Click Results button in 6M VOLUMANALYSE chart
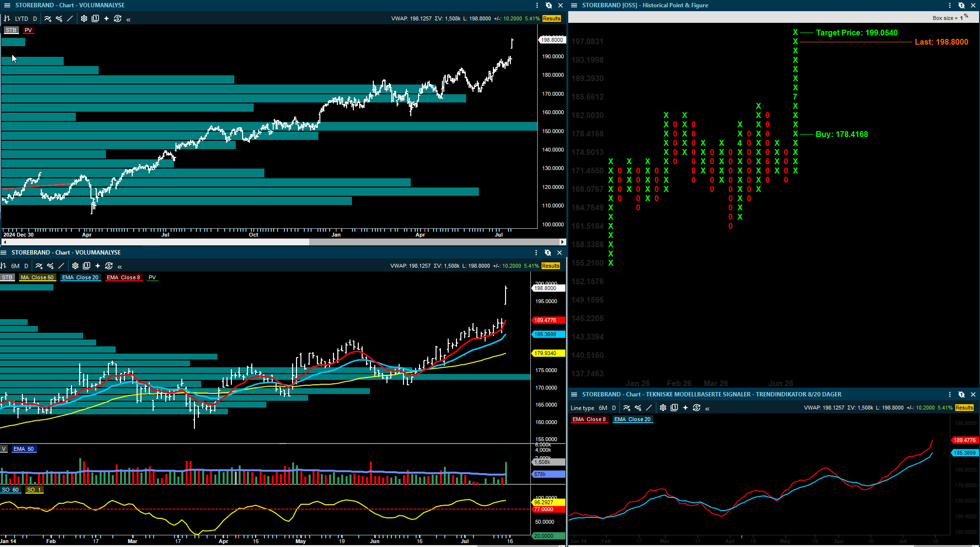The image size is (980, 547). click(x=551, y=266)
